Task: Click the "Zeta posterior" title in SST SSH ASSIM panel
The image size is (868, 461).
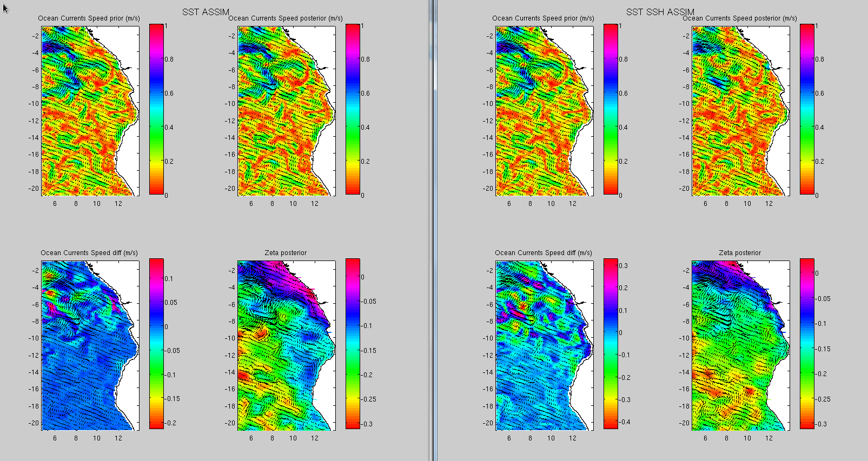Action: 740,253
